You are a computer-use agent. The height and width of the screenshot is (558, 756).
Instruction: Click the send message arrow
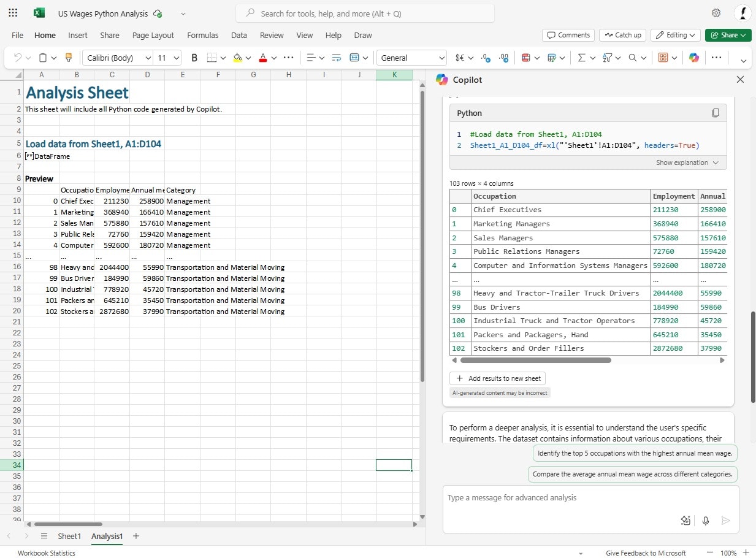coord(726,521)
